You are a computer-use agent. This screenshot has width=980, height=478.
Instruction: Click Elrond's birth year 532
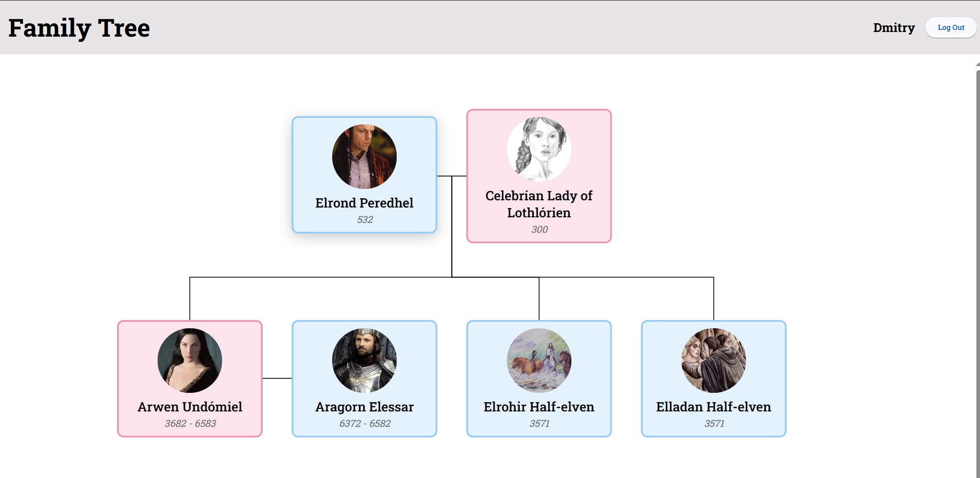click(x=365, y=219)
